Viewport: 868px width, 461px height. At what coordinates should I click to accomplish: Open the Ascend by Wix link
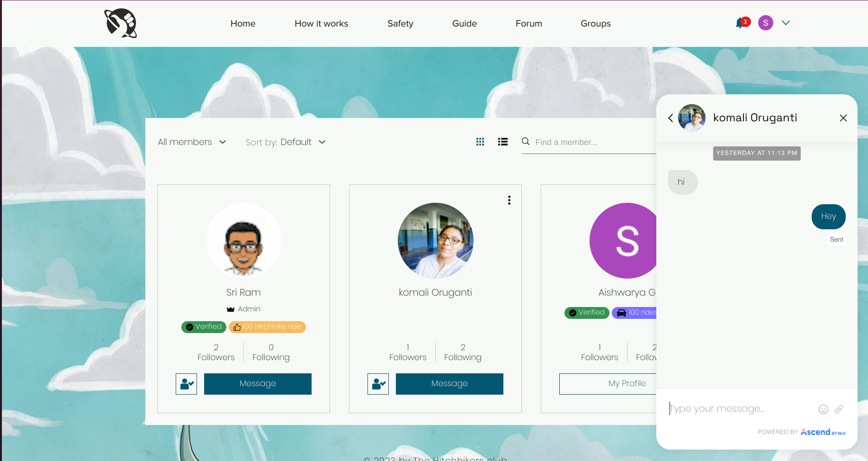[823, 432]
